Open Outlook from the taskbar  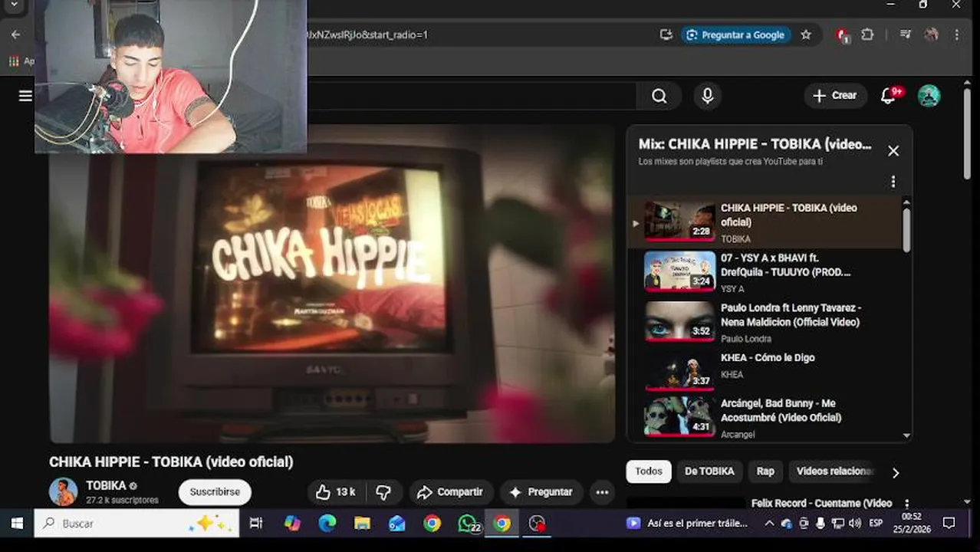[x=397, y=523]
